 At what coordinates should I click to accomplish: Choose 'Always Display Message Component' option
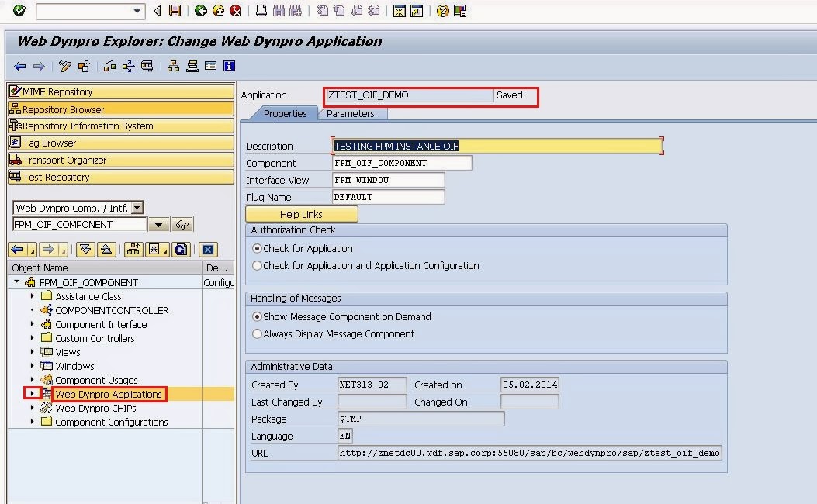(258, 334)
